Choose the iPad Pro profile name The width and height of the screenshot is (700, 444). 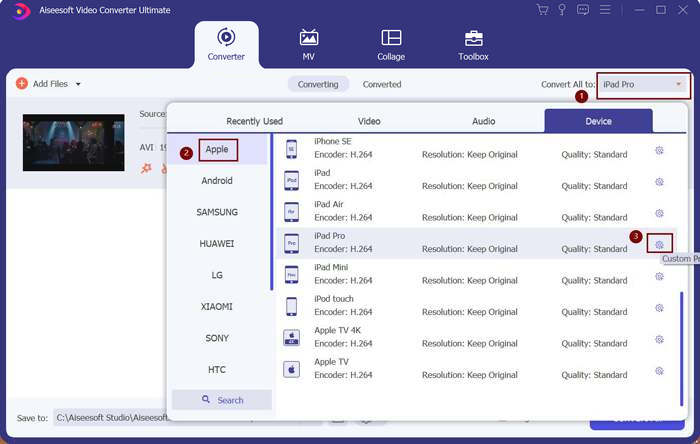point(329,236)
